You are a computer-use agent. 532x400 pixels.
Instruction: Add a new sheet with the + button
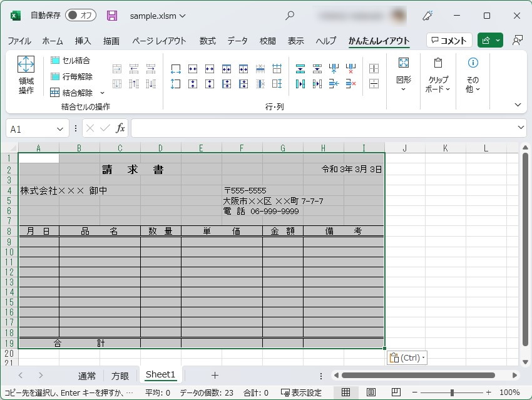215,376
